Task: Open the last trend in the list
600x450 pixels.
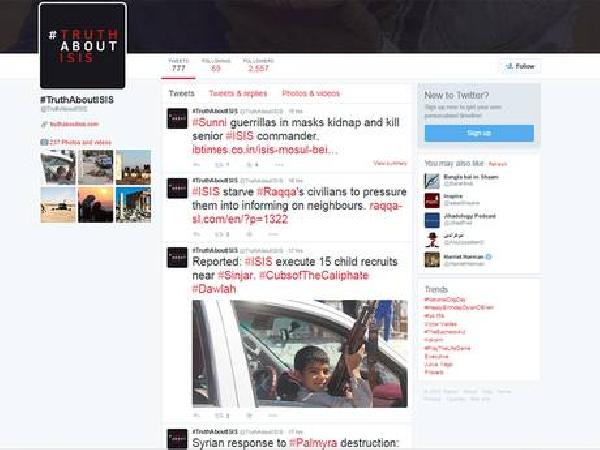Action: (x=434, y=372)
